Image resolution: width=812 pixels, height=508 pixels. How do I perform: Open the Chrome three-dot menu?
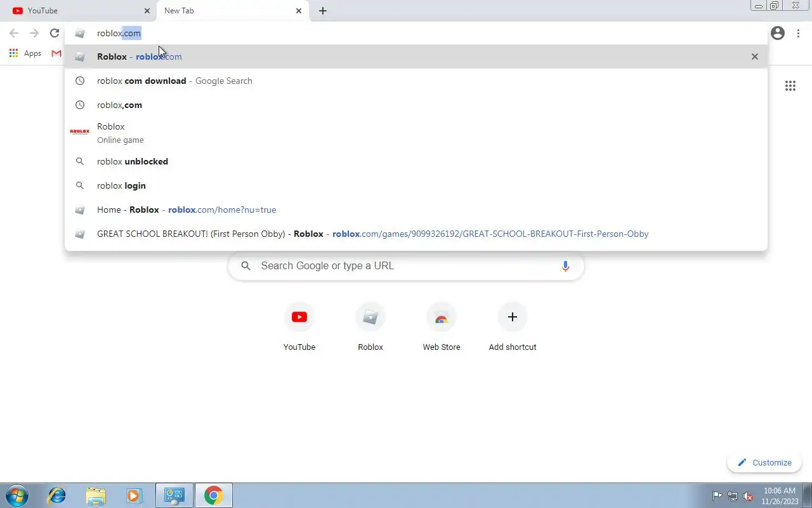pos(798,33)
